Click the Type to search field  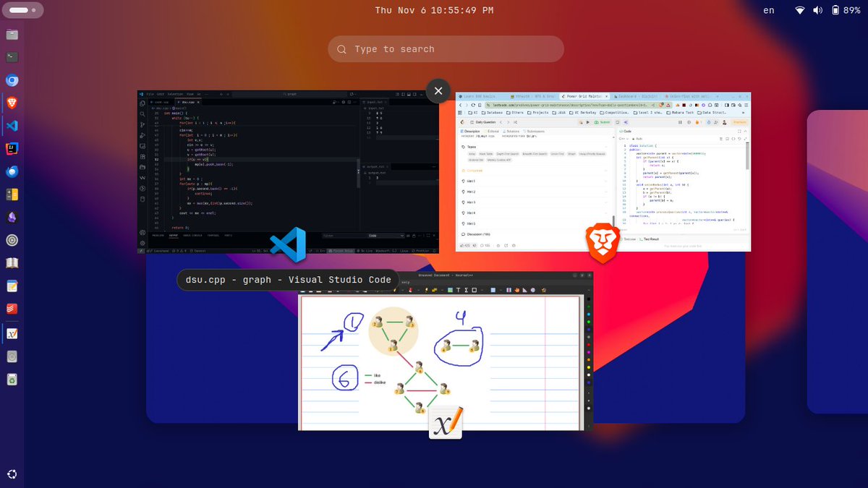pyautogui.click(x=446, y=49)
